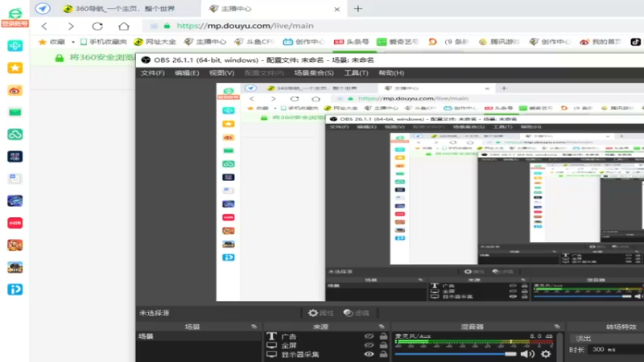Click the OBS logo in title bar
644x362 pixels.
coord(146,60)
